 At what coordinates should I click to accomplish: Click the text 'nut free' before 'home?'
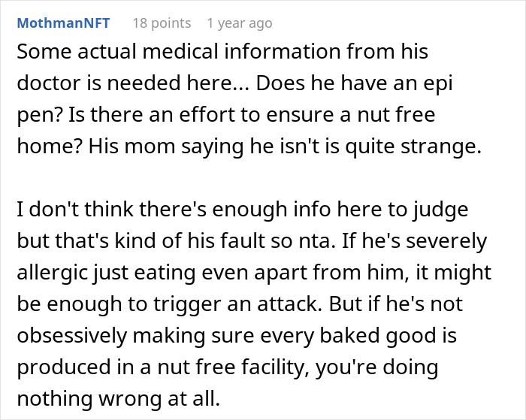(x=396, y=114)
